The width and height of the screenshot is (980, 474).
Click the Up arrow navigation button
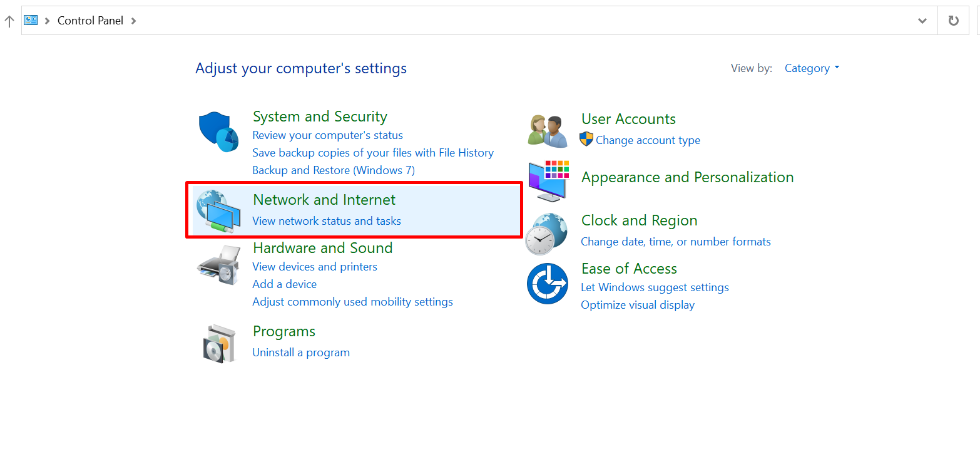pyautogui.click(x=9, y=21)
